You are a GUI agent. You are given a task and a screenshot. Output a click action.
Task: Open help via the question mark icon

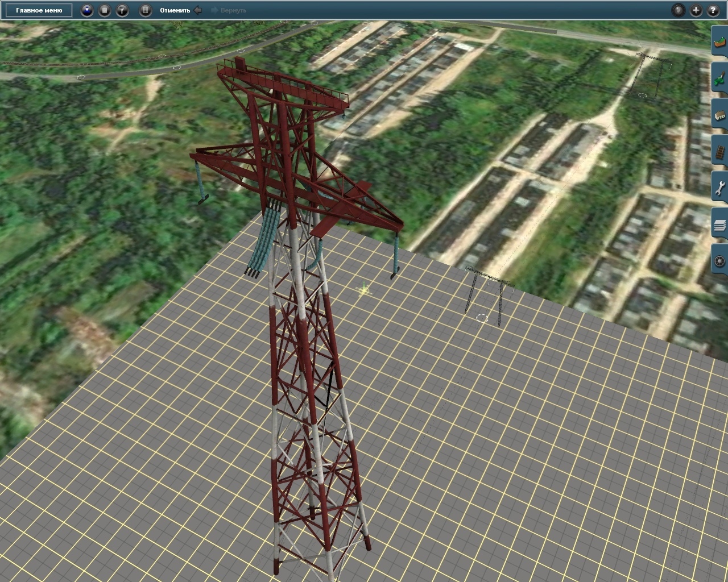coord(713,10)
